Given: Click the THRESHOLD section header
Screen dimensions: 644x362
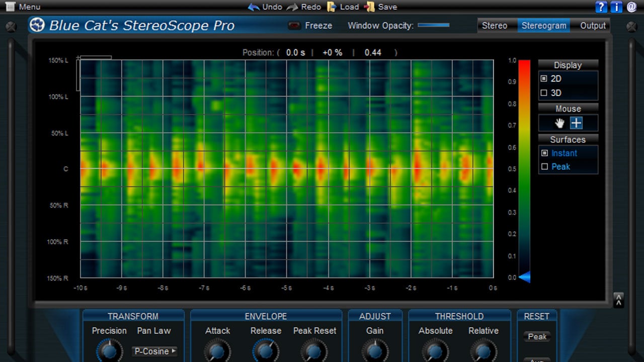Looking at the screenshot, I should pyautogui.click(x=459, y=316).
